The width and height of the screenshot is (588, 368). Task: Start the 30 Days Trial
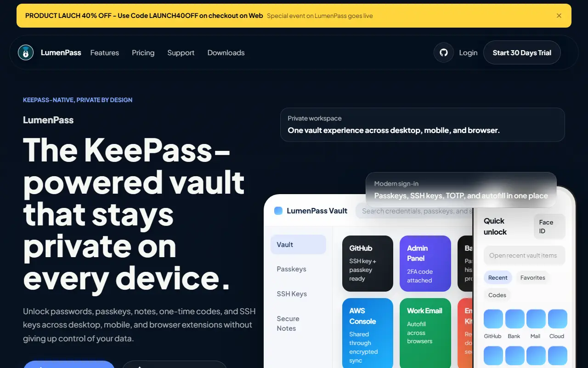coord(522,52)
